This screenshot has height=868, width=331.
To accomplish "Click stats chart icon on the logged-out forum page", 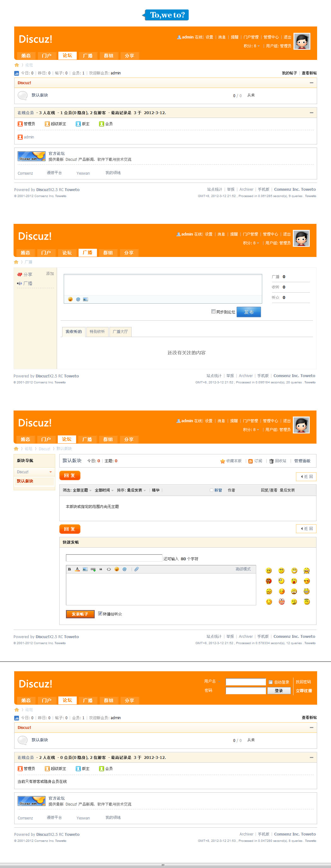I will click(x=16, y=718).
